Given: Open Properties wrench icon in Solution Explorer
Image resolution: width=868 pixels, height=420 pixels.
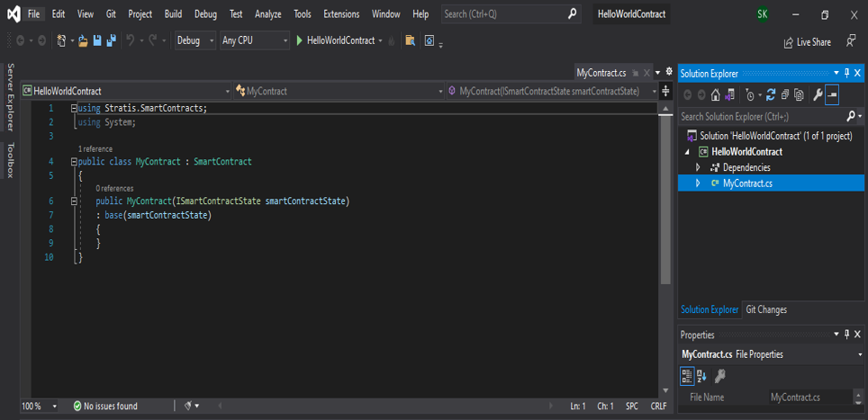Looking at the screenshot, I should 818,94.
